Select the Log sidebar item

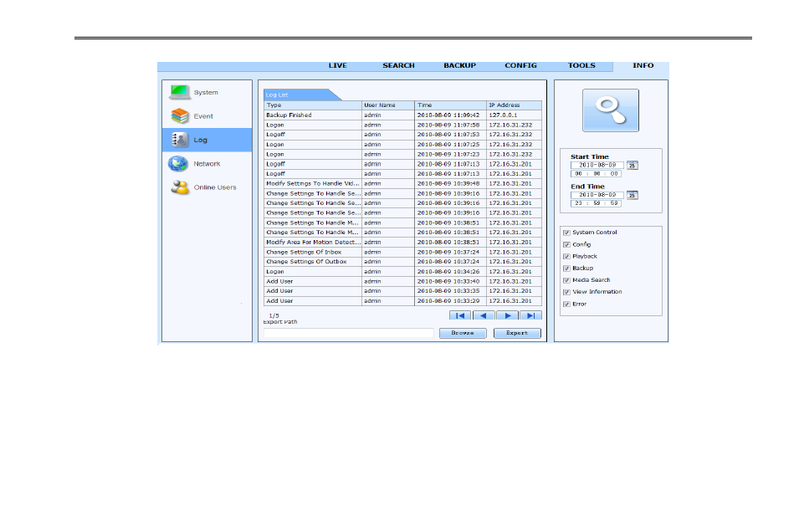[207, 140]
